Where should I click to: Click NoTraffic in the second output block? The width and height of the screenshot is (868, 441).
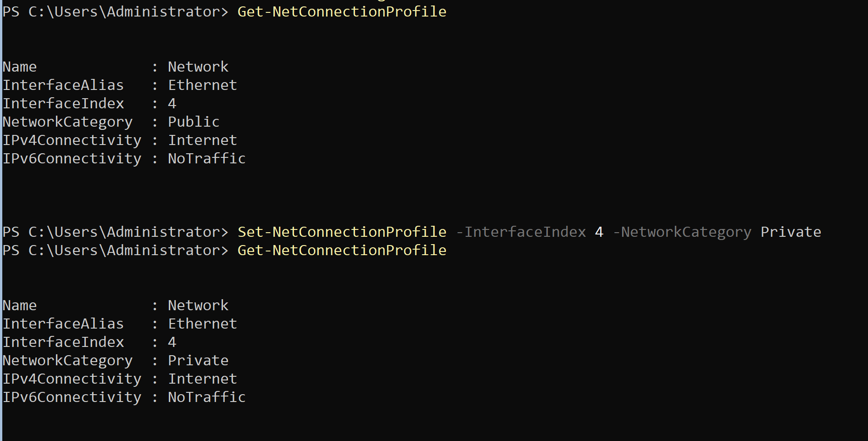(206, 397)
